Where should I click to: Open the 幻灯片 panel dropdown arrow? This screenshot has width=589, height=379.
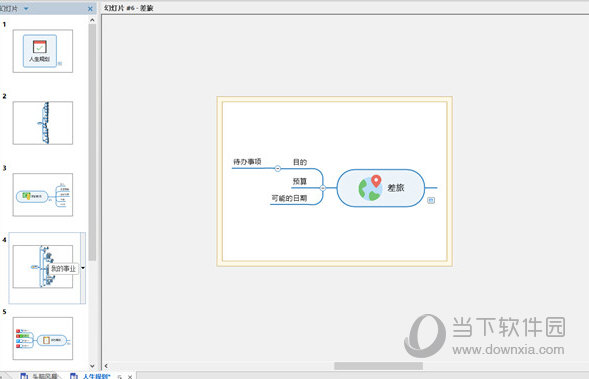click(x=26, y=8)
